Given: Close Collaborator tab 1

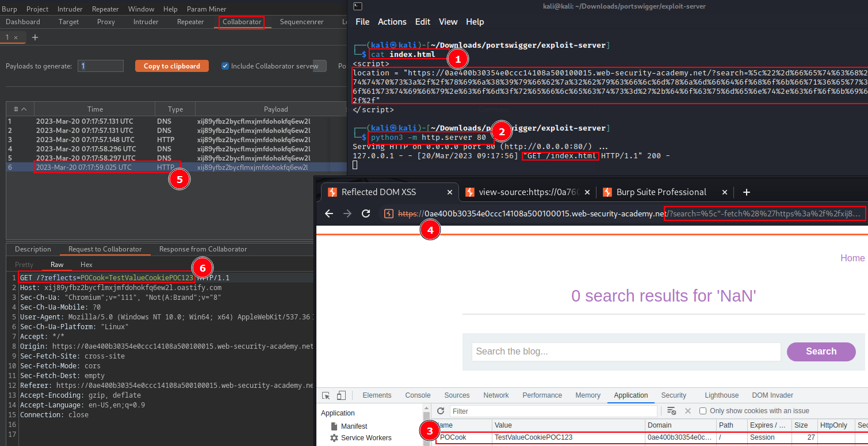Looking at the screenshot, I should tap(16, 37).
